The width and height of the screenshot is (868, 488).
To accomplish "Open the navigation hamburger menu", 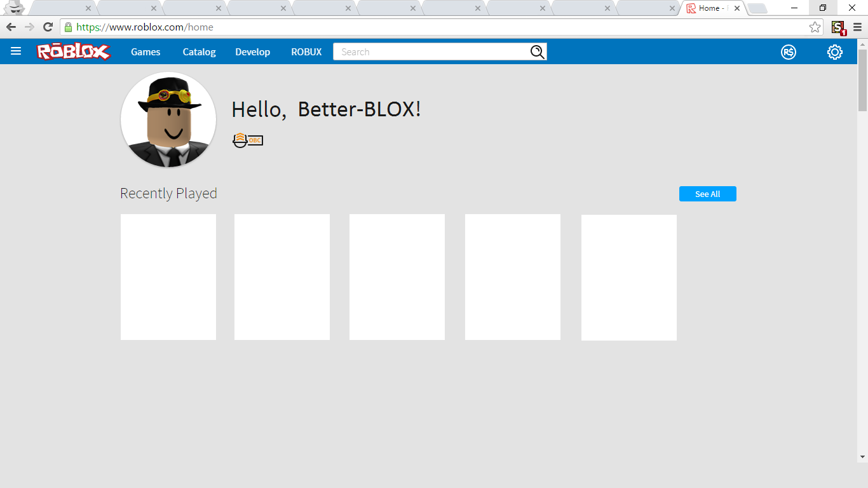I will click(15, 51).
